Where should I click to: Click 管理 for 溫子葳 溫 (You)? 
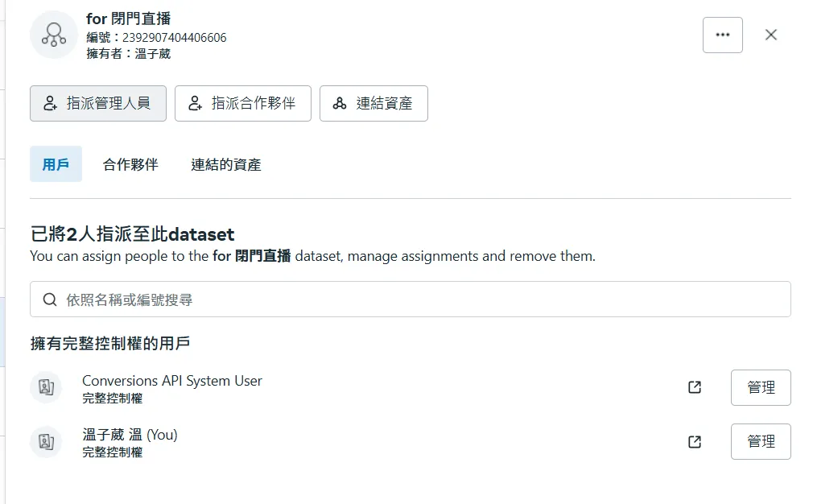pos(761,442)
